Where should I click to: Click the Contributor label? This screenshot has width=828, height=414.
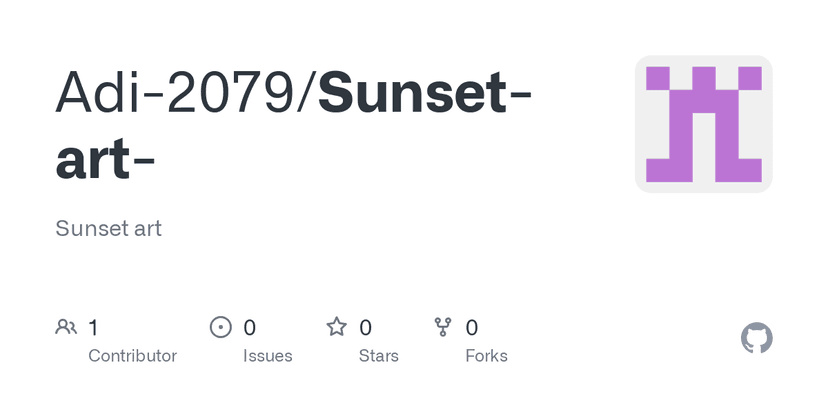pyautogui.click(x=132, y=356)
